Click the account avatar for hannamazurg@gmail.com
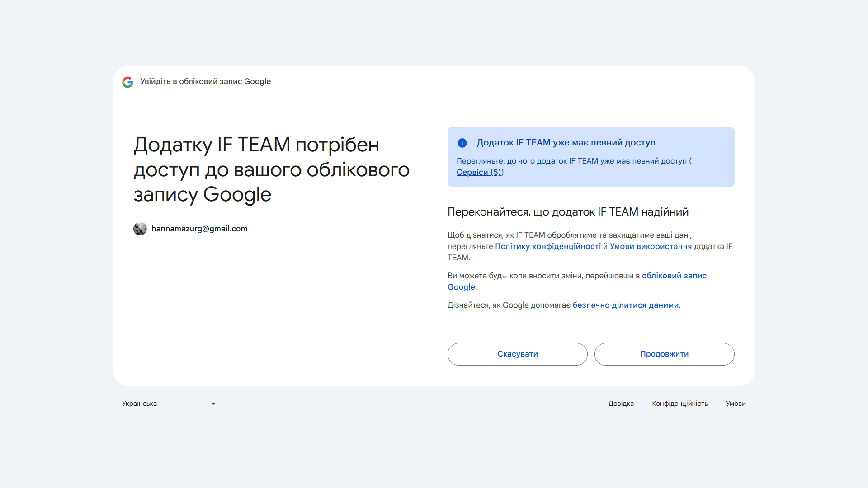The image size is (868, 488). pos(140,229)
